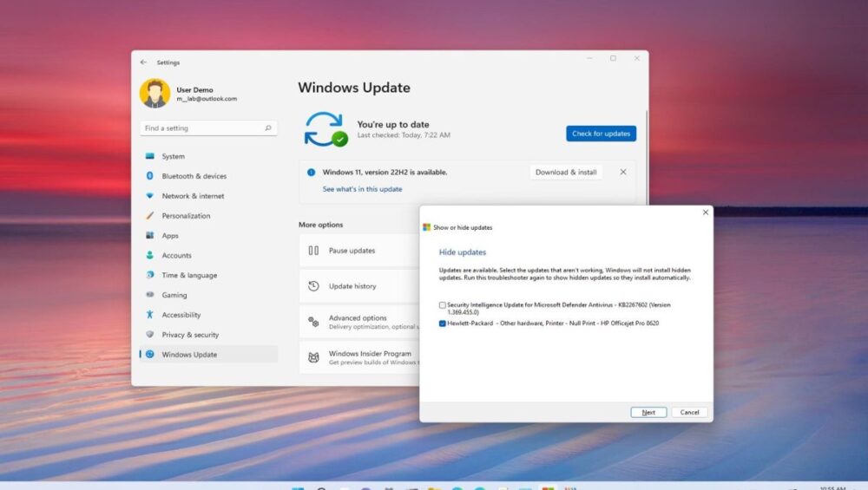Image resolution: width=868 pixels, height=490 pixels.
Task: Open System via its monitor icon
Action: point(150,156)
